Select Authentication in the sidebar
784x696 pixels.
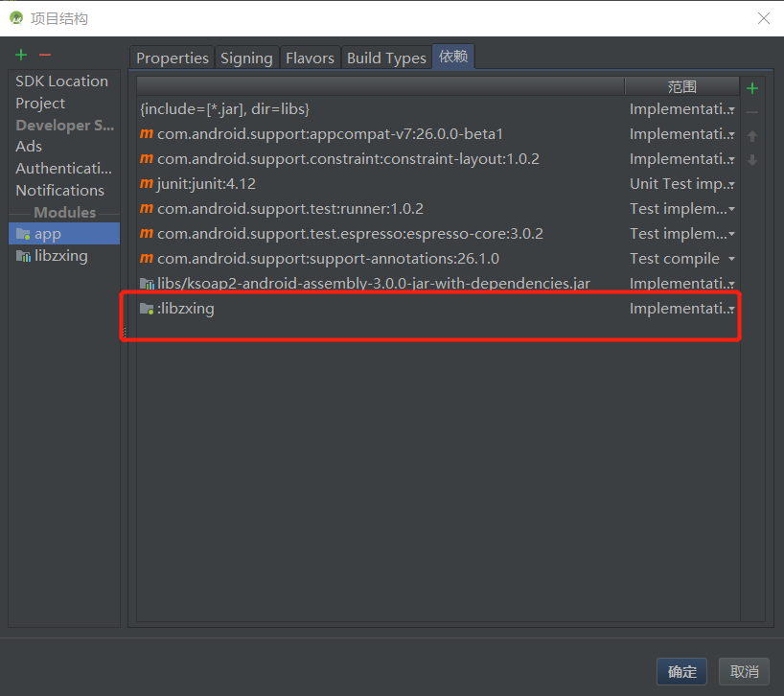pos(64,169)
